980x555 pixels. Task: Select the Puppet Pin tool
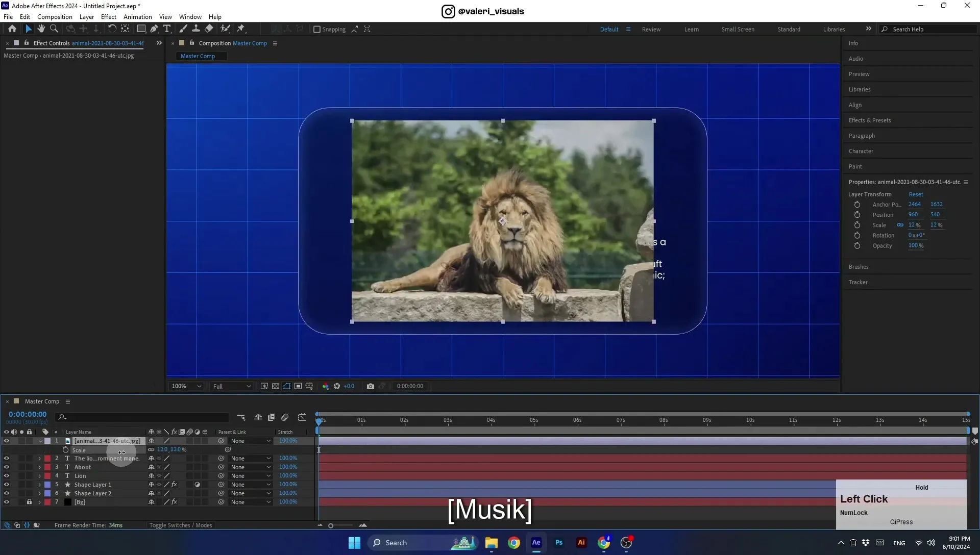coord(241,29)
